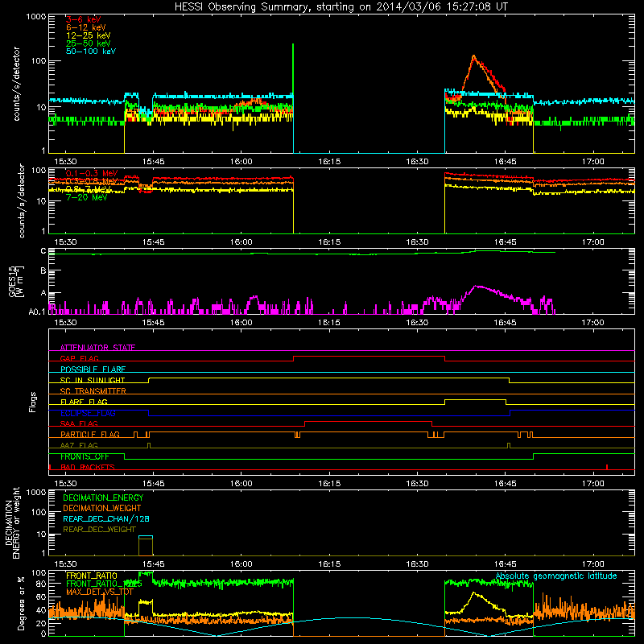Click the BAD_PACKETS label
This screenshot has height=644, width=644.
88,467
